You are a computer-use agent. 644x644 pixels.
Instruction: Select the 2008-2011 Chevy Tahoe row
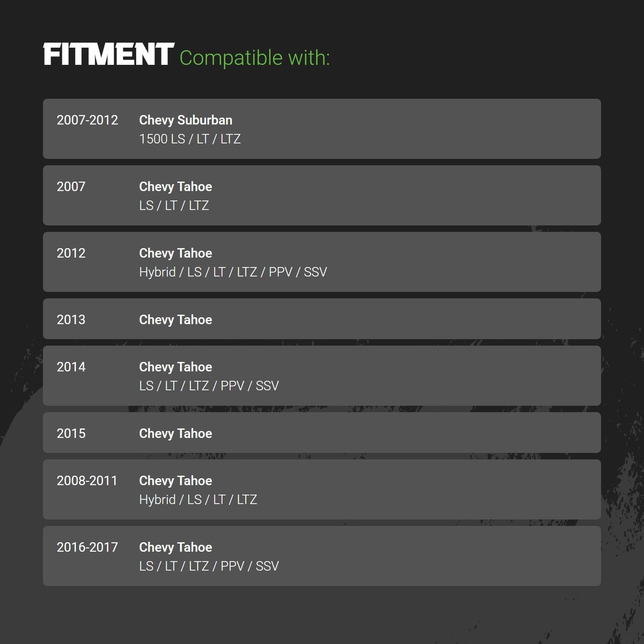[x=322, y=489]
